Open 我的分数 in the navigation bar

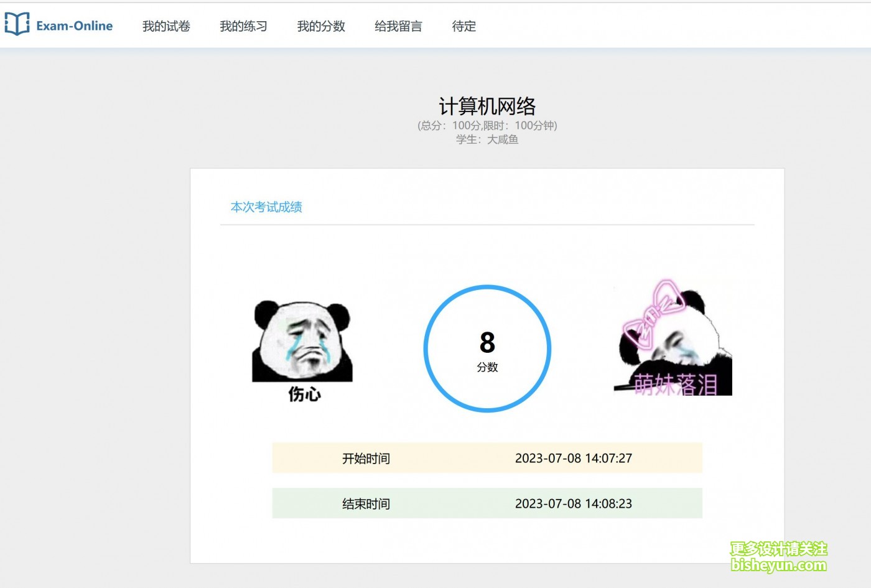point(321,26)
